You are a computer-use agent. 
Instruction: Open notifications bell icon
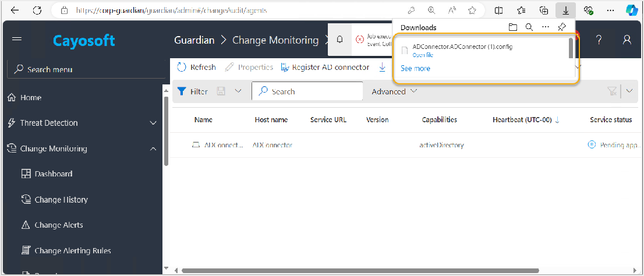[339, 40]
